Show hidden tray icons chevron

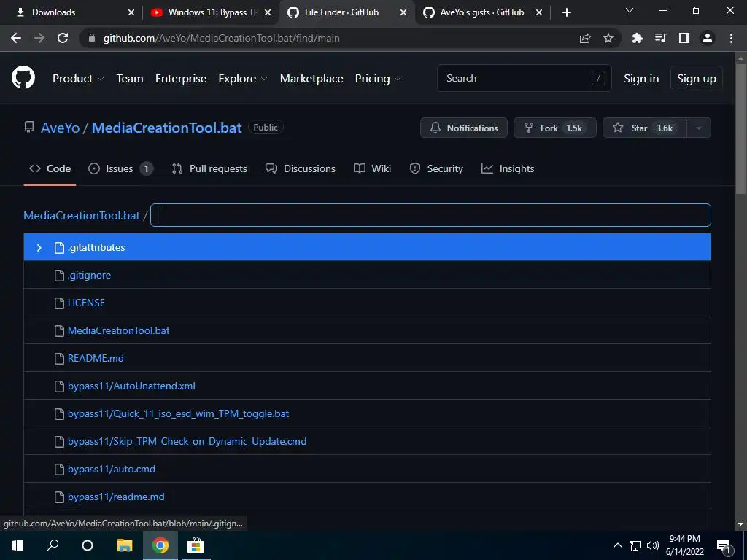point(617,545)
